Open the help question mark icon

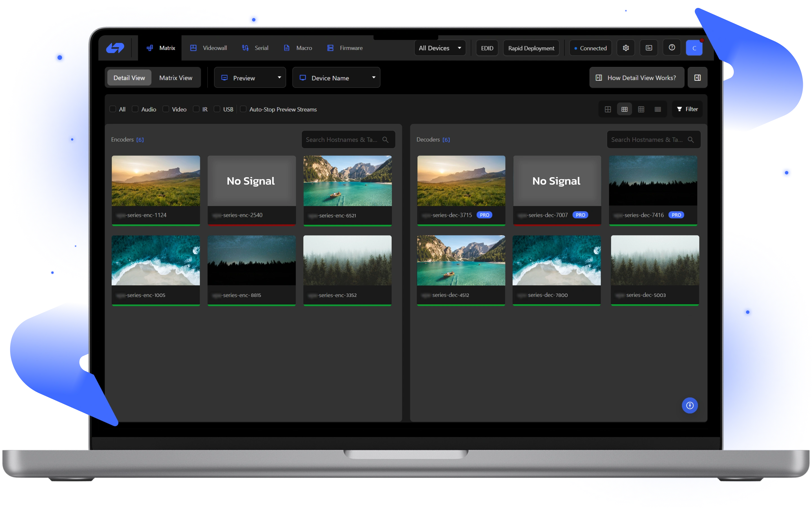click(x=672, y=48)
